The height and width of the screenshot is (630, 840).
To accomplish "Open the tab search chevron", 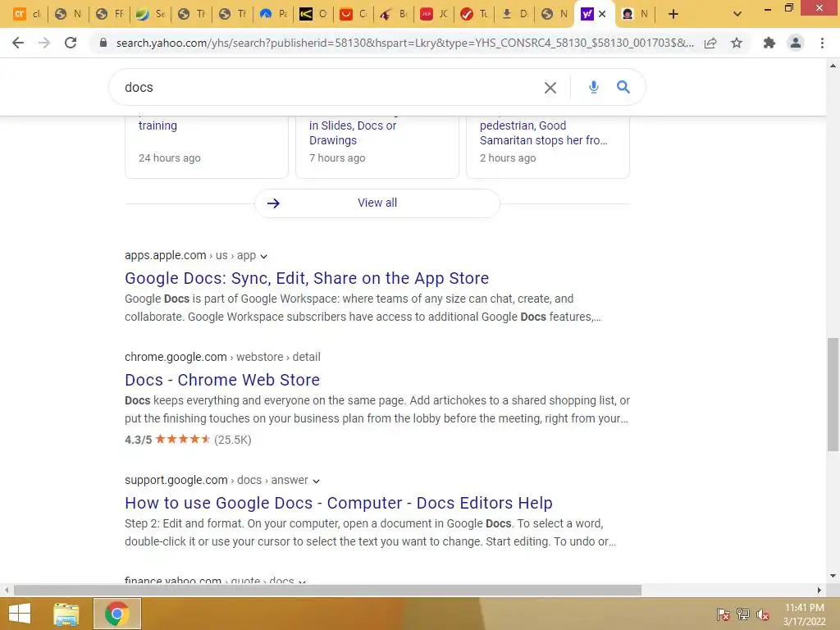I will coord(737,14).
